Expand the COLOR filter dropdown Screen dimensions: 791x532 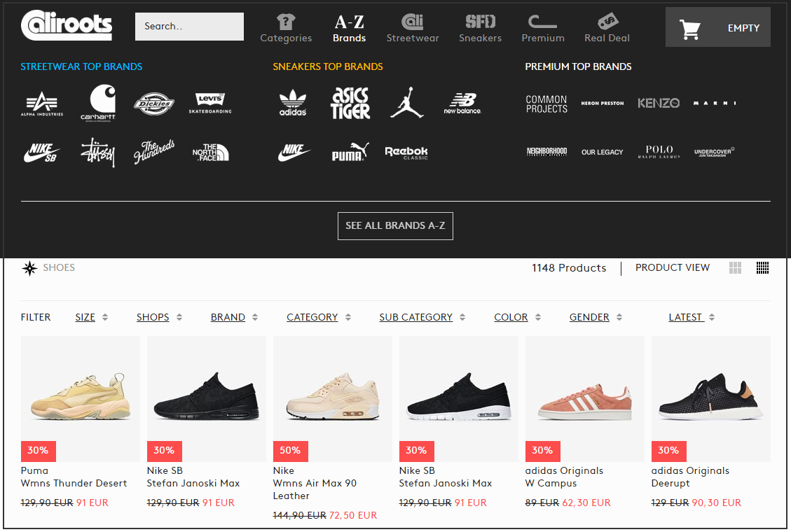517,317
